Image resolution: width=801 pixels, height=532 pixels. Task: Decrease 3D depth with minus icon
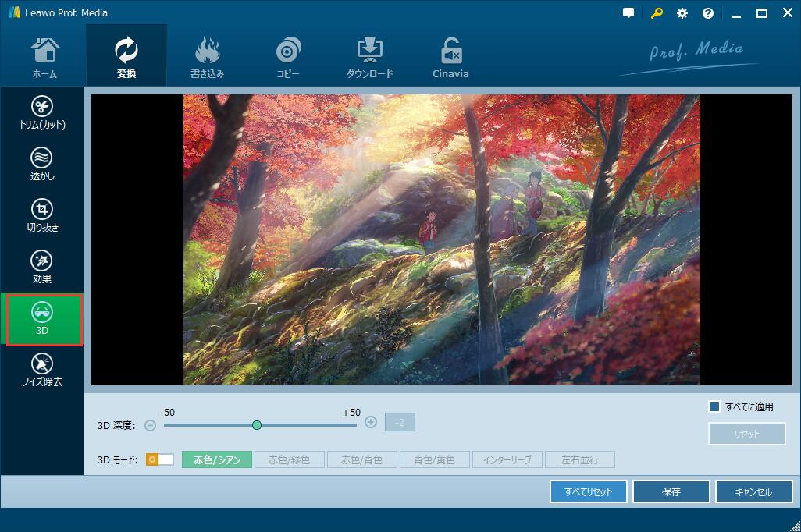click(150, 425)
